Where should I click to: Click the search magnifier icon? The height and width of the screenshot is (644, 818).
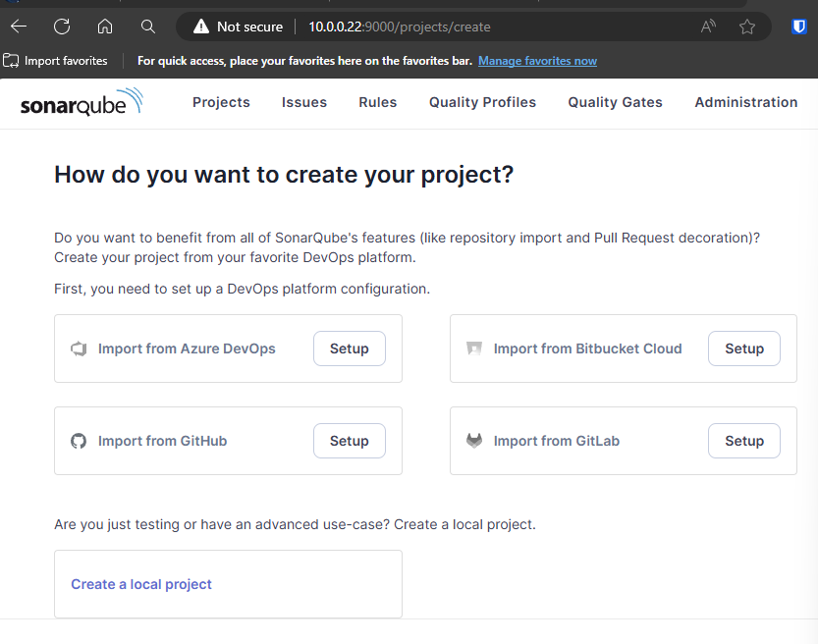148,27
